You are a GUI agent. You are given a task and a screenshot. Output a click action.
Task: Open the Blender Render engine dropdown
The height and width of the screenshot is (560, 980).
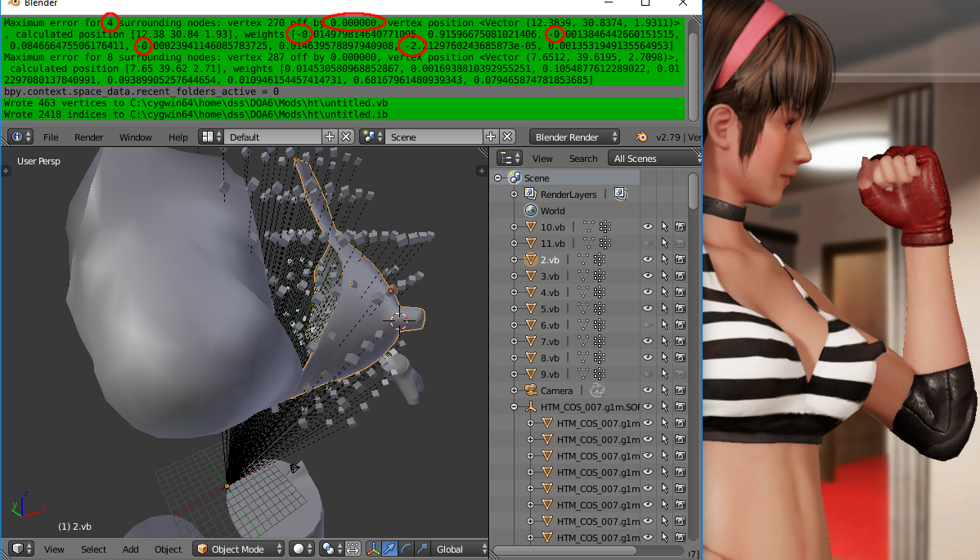click(574, 137)
